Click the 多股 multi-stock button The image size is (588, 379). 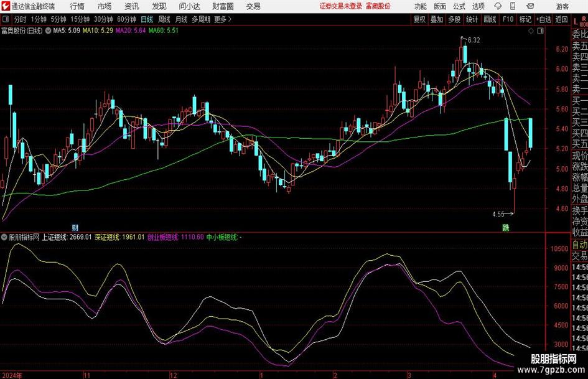(x=454, y=19)
